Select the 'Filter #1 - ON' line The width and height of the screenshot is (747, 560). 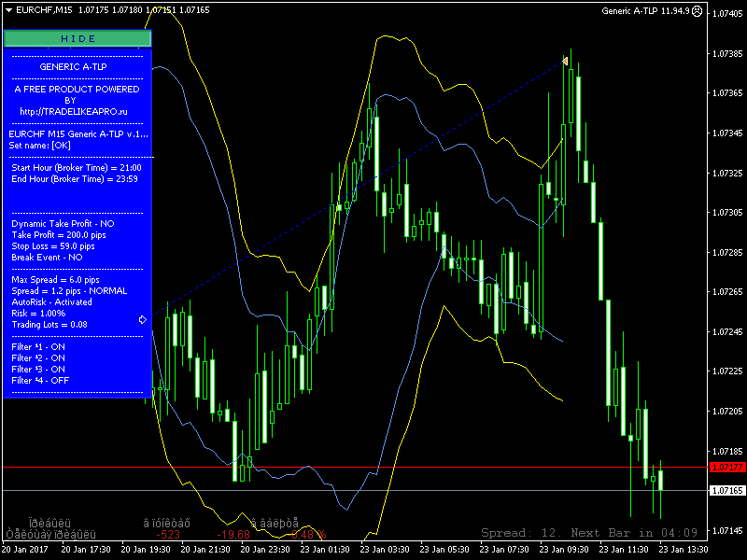coord(38,346)
